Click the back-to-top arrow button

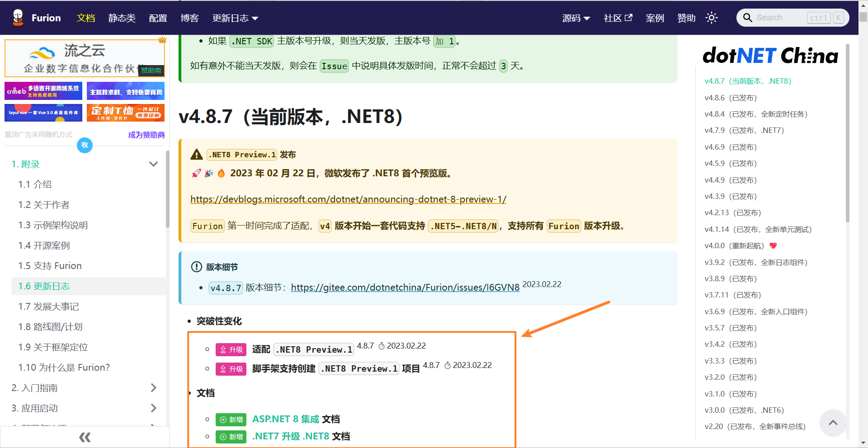click(833, 423)
